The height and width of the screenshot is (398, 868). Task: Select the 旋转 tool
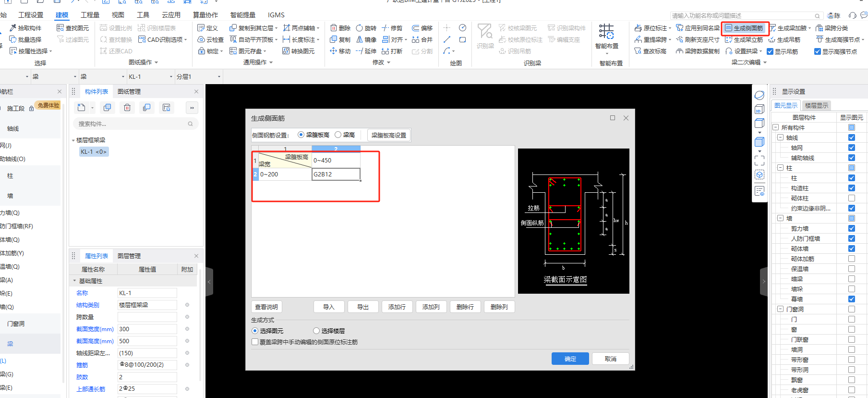point(366,28)
